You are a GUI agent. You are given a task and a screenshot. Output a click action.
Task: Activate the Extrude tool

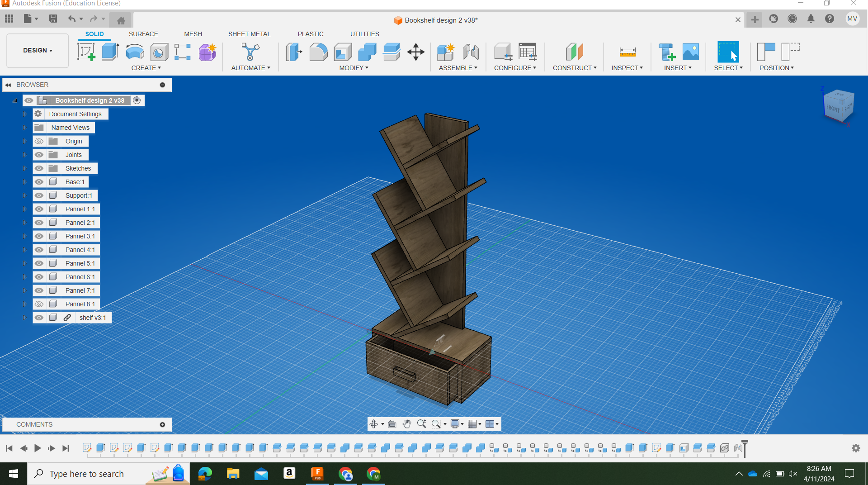click(x=110, y=52)
